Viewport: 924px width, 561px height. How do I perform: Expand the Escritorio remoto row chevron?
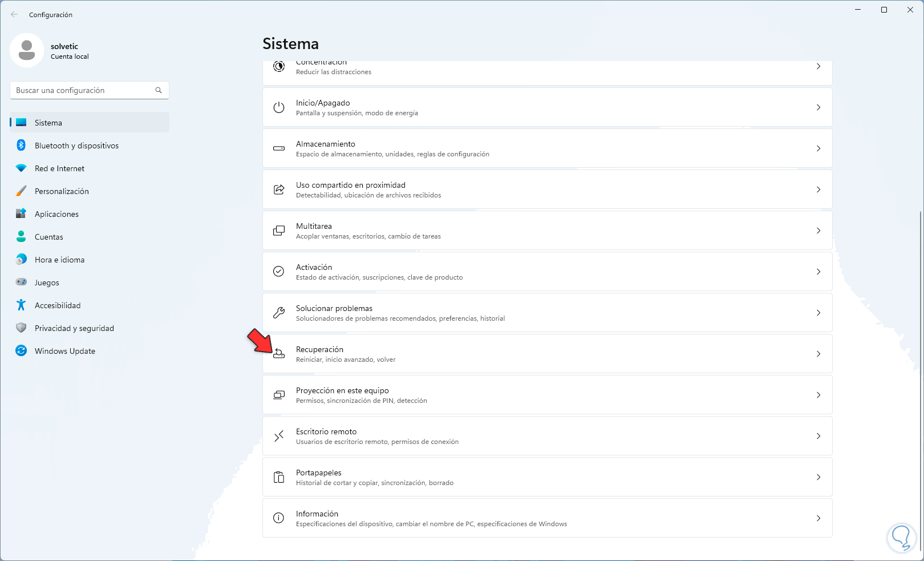coord(818,436)
